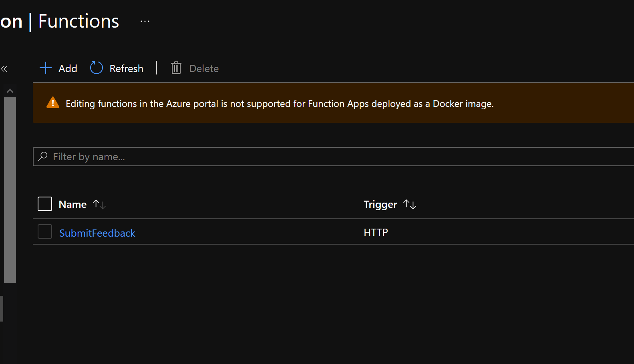
Task: Open the ellipsis menu beside Functions title
Action: [145, 21]
